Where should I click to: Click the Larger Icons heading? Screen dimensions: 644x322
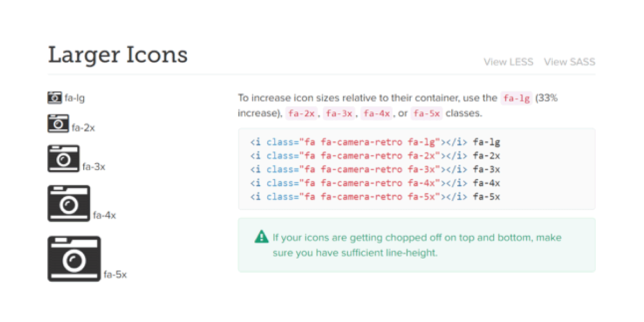click(118, 55)
